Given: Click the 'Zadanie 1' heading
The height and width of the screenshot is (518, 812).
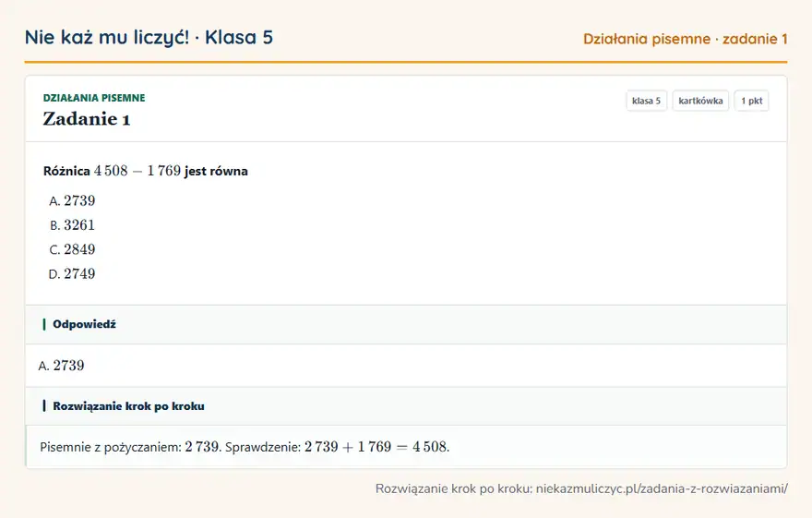Looking at the screenshot, I should pos(87,119).
